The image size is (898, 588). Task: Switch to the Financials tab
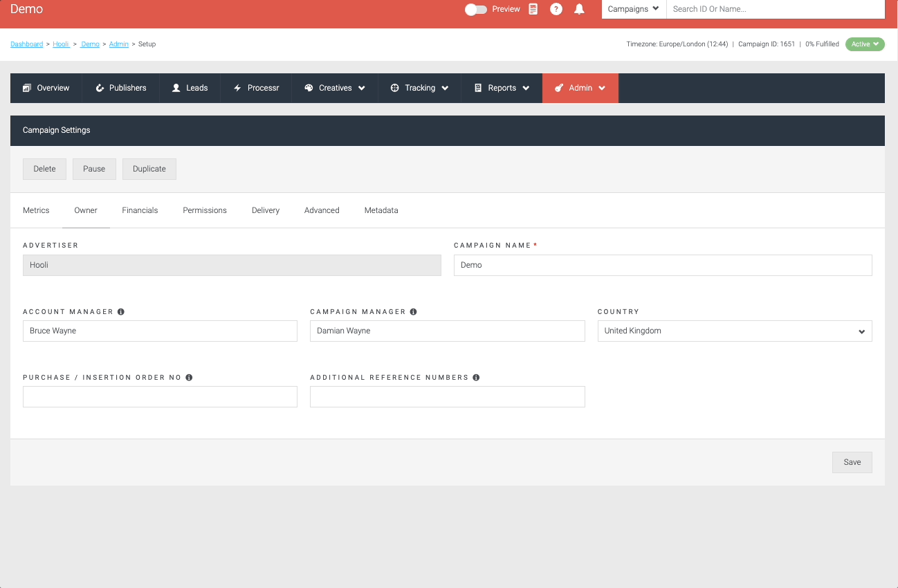[x=140, y=210]
